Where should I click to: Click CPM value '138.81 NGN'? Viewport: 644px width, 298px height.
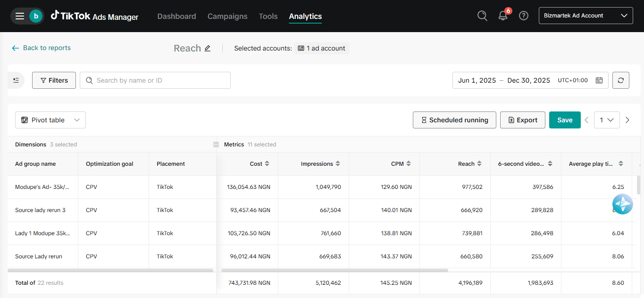point(396,233)
